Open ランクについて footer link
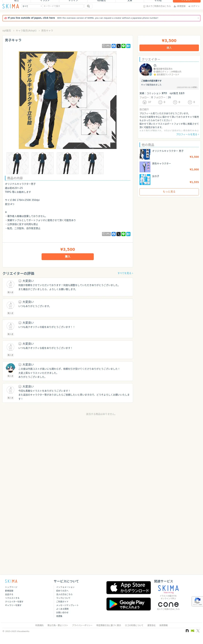The height and width of the screenshot is (644, 203). click(x=63, y=598)
